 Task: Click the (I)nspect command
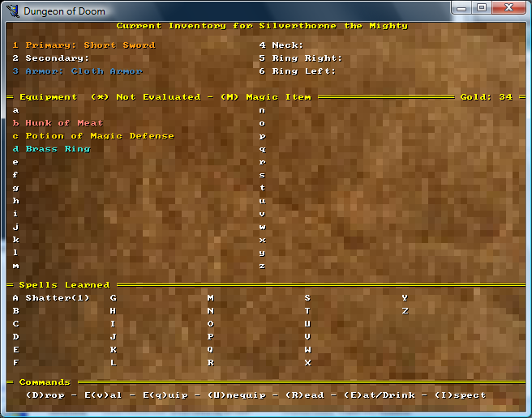(460, 395)
